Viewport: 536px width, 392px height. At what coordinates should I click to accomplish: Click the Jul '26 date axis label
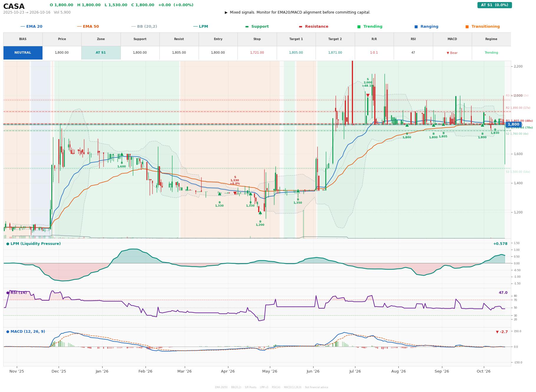[x=355, y=371]
